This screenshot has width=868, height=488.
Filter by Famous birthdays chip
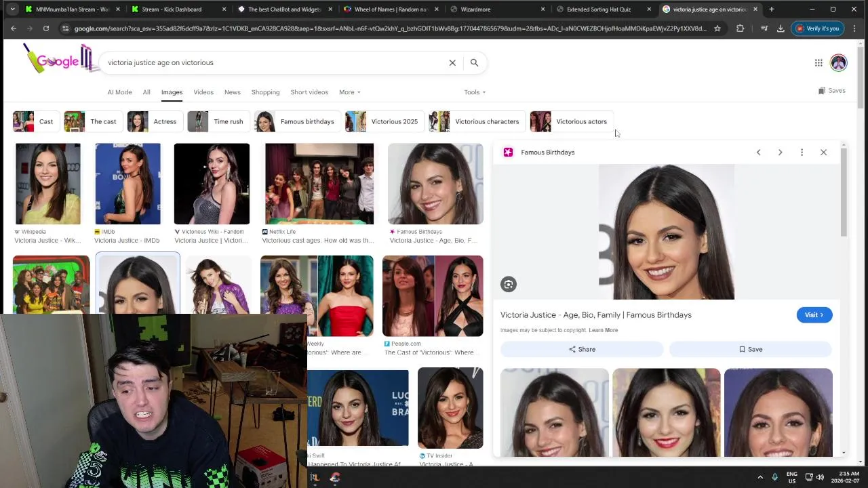coord(297,121)
